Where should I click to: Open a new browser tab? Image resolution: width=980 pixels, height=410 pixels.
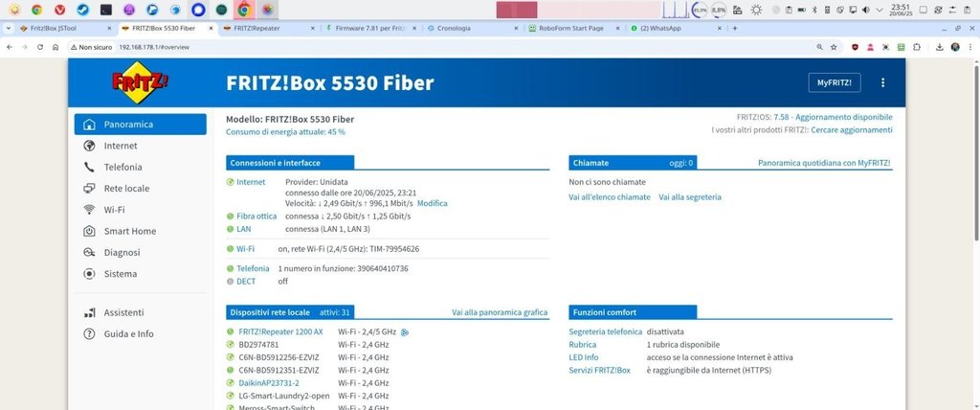(734, 28)
